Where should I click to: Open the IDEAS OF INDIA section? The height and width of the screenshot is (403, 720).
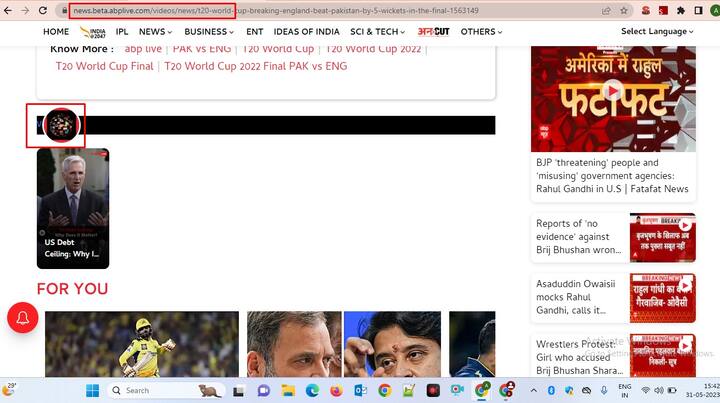pos(307,32)
